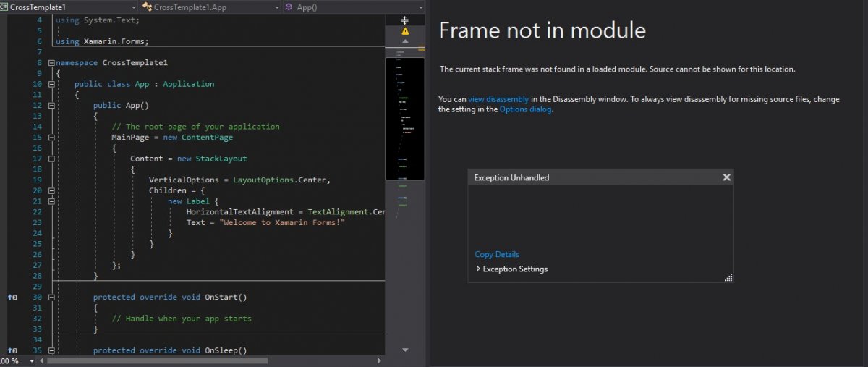This screenshot has width=868, height=367.
Task: Click the override marker beside OnStart
Action: [12, 297]
